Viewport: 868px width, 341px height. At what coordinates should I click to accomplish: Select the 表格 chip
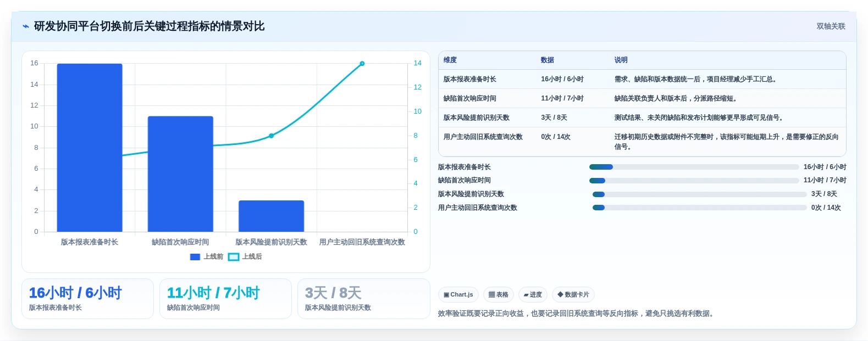(x=499, y=295)
